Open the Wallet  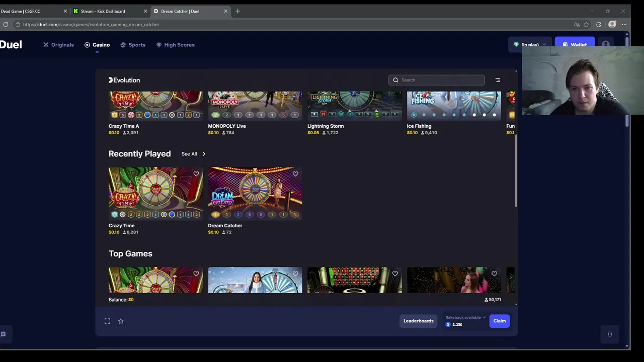point(575,45)
